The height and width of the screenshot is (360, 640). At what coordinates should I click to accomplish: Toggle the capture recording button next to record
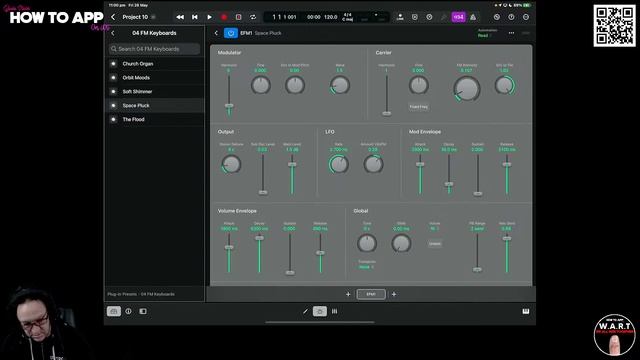pos(238,17)
